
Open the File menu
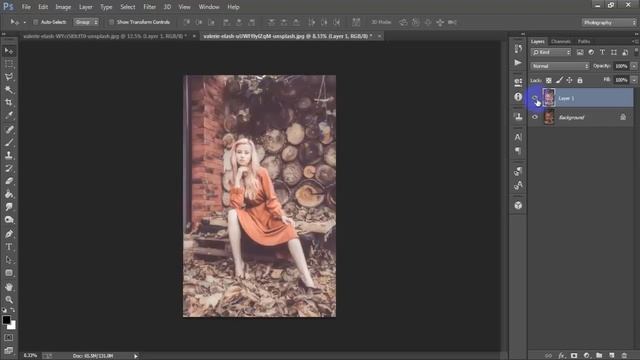pyautogui.click(x=26, y=7)
